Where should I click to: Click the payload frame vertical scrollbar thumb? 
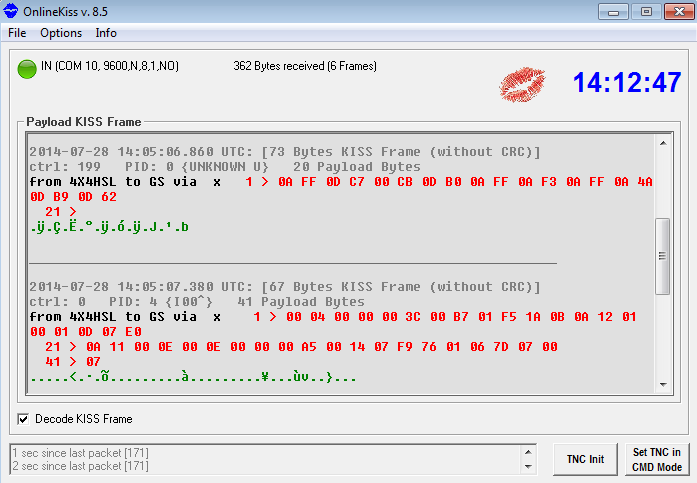coord(662,256)
